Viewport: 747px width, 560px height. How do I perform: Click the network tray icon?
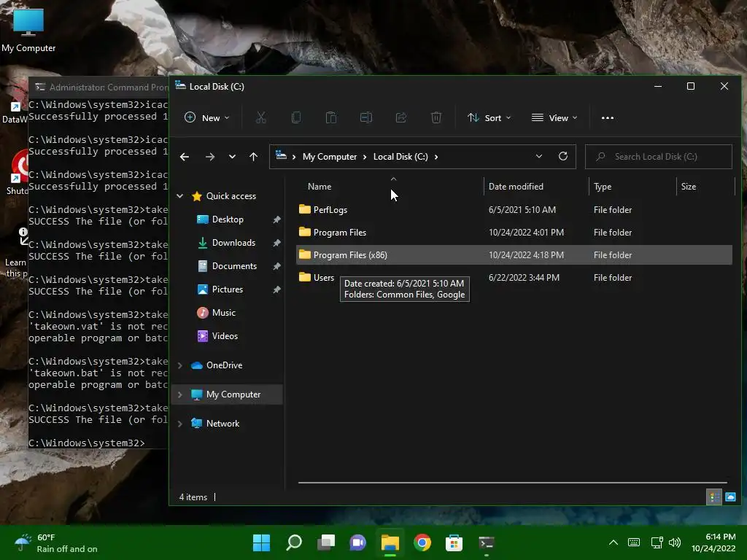(657, 542)
